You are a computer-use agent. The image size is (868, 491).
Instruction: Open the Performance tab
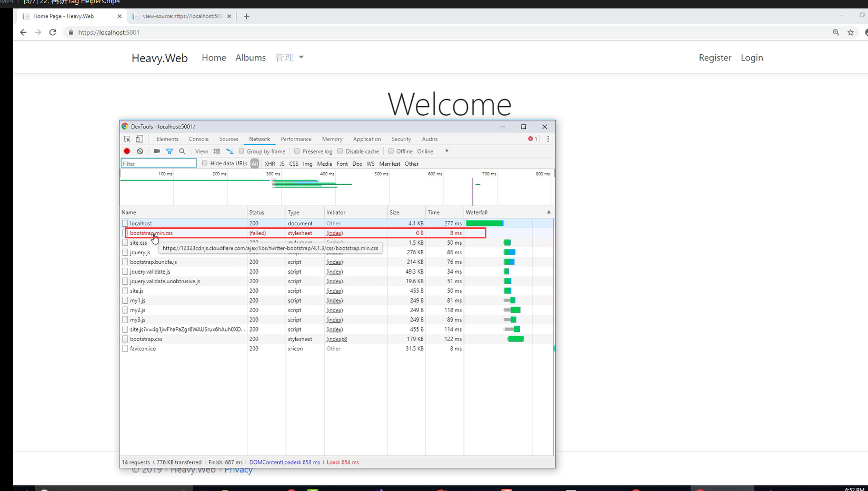(x=296, y=139)
